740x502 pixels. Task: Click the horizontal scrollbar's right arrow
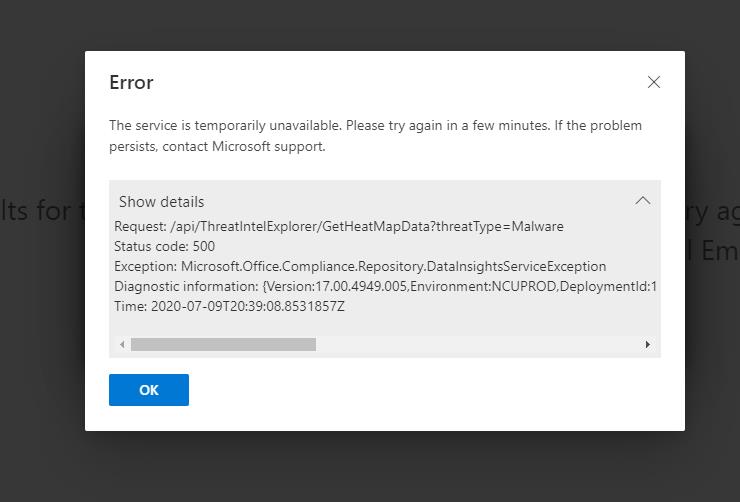(x=648, y=344)
